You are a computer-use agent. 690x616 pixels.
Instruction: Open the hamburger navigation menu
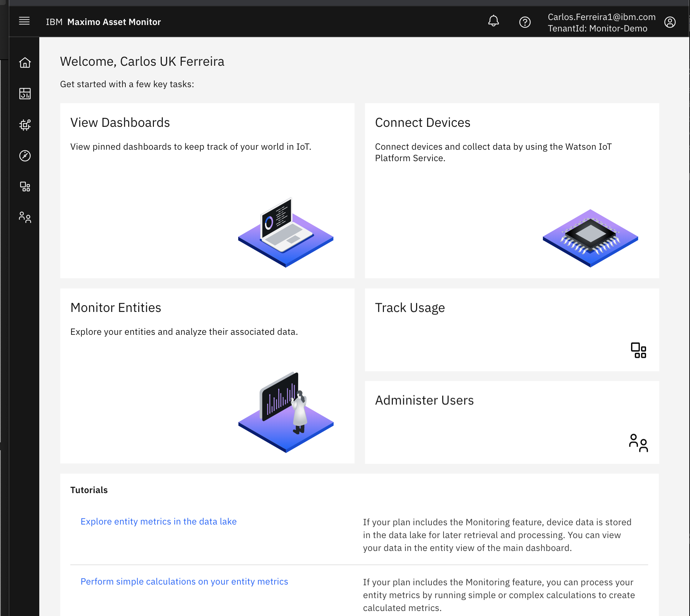tap(24, 21)
